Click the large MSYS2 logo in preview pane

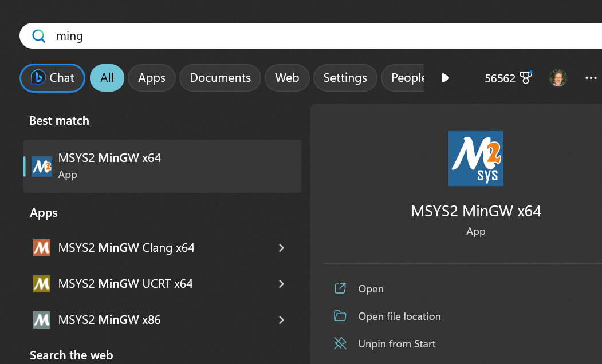[475, 159]
